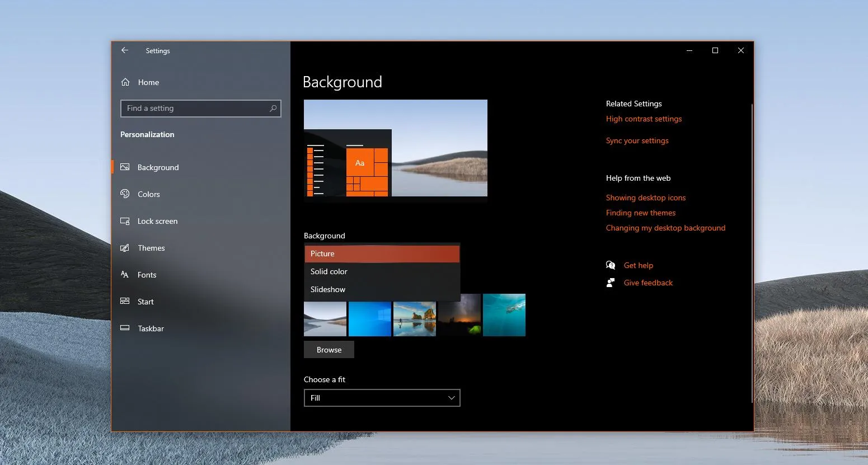The height and width of the screenshot is (465, 868).
Task: Click the Fonts letter icon
Action: coord(125,275)
